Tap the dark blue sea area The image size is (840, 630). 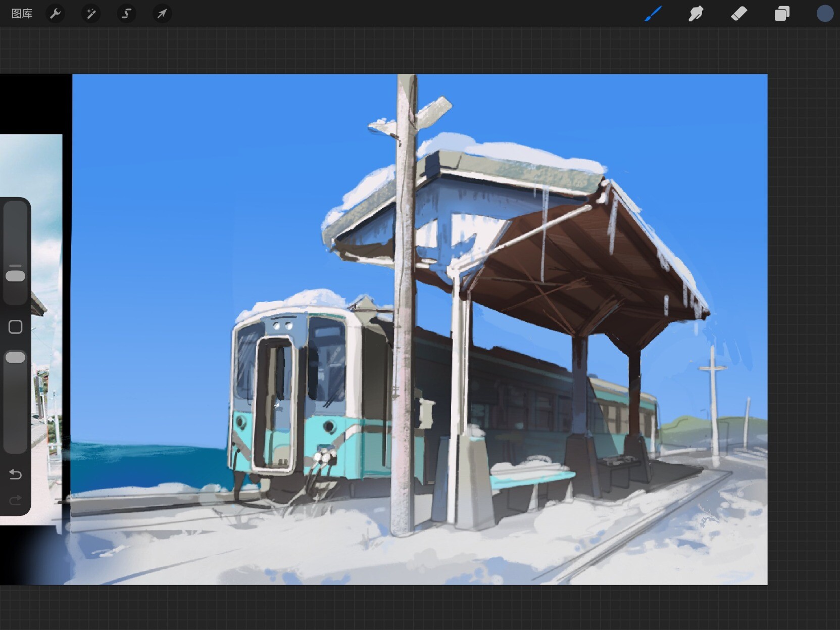146,465
